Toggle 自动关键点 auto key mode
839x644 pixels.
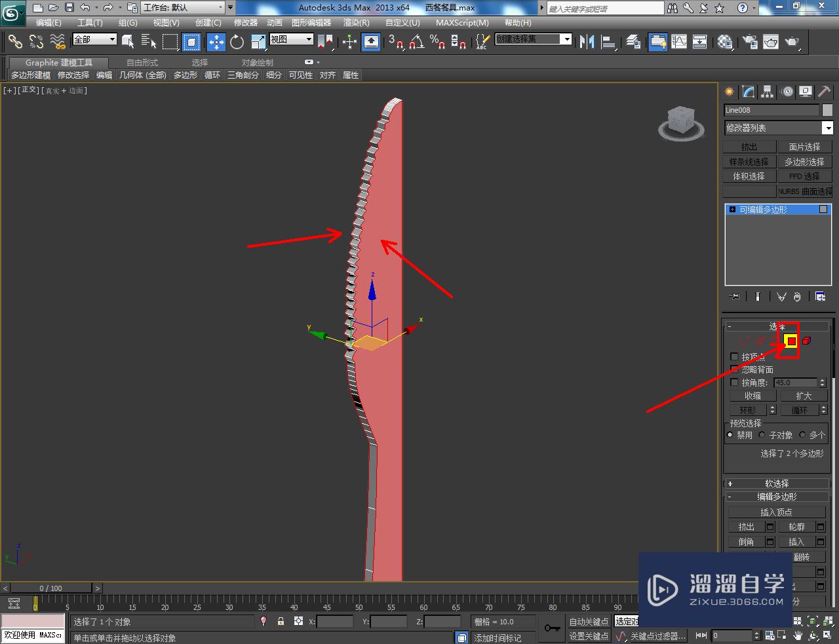[589, 622]
